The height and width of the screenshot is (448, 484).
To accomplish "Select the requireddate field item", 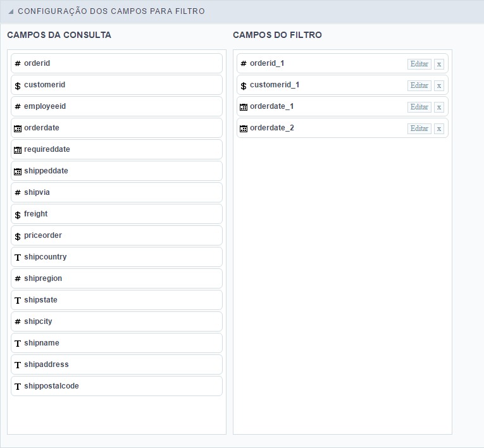I will pyautogui.click(x=116, y=149).
